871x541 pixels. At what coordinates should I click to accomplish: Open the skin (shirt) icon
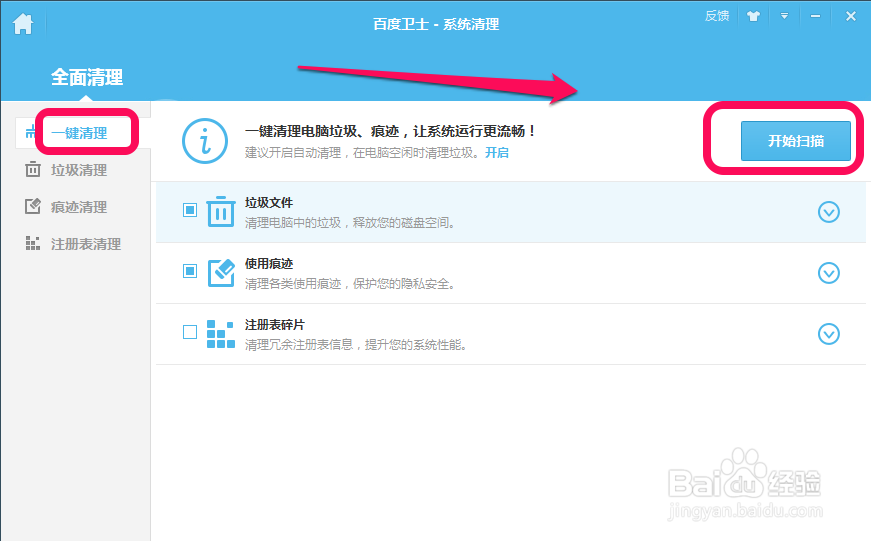pos(753,16)
